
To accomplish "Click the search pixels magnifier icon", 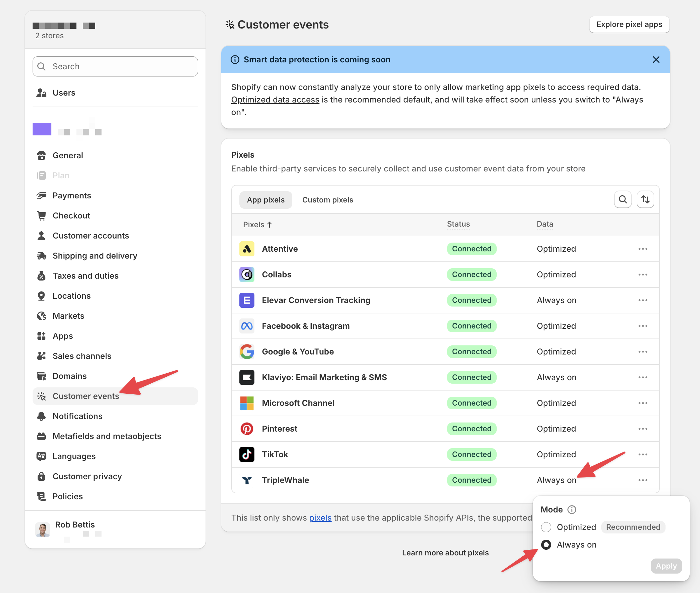I will 622,199.
